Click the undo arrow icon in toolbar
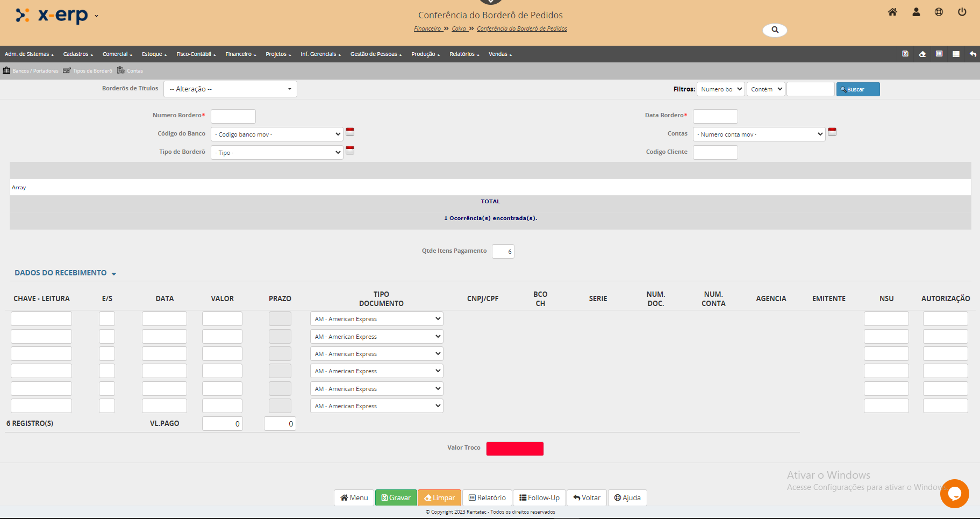This screenshot has width=980, height=519. point(972,54)
